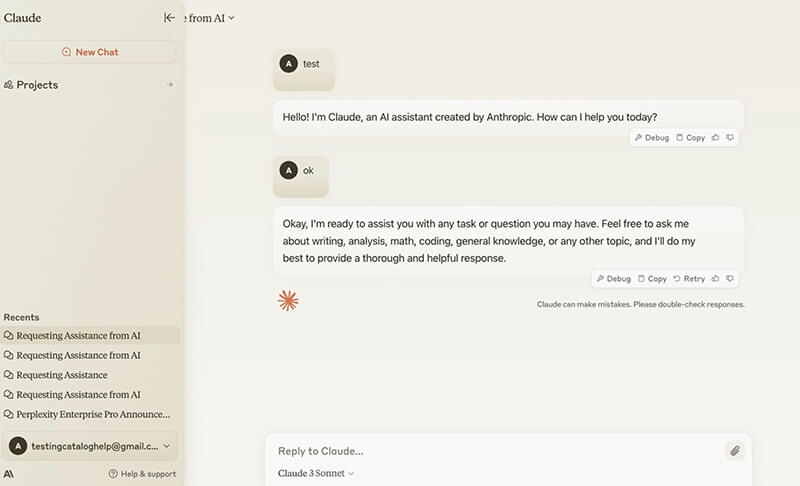800x486 pixels.
Task: Open Help & support link
Action: click(142, 474)
